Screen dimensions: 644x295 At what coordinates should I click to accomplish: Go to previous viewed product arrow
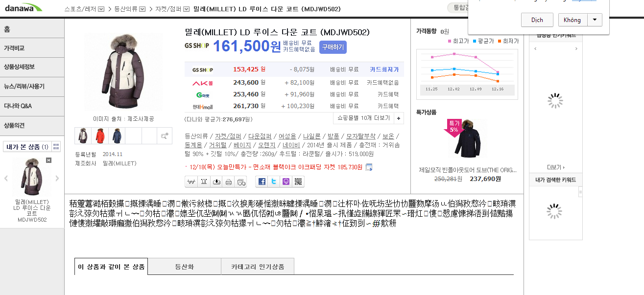(x=6, y=178)
